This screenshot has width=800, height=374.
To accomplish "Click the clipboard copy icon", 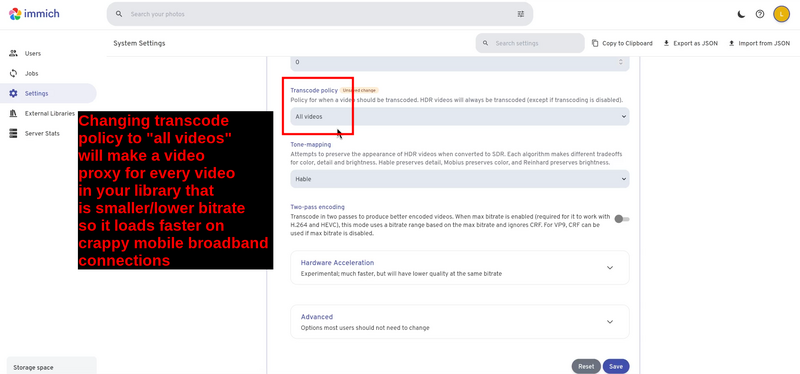I will (x=595, y=43).
